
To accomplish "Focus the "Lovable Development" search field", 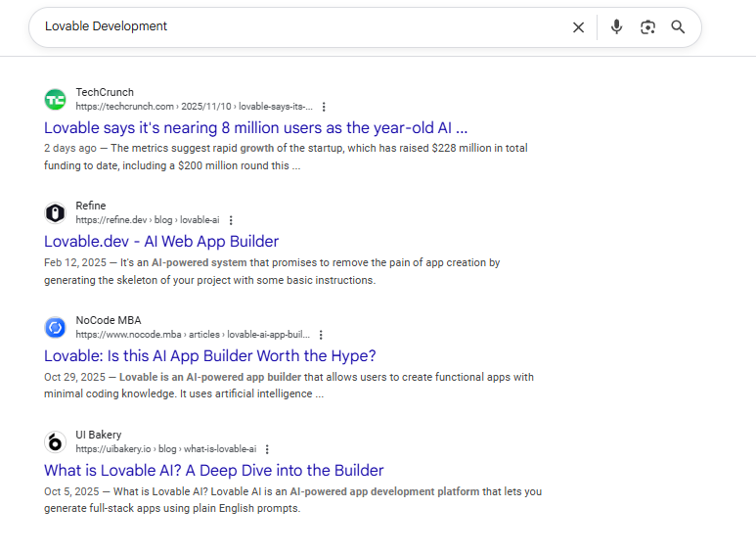I will tap(293, 27).
